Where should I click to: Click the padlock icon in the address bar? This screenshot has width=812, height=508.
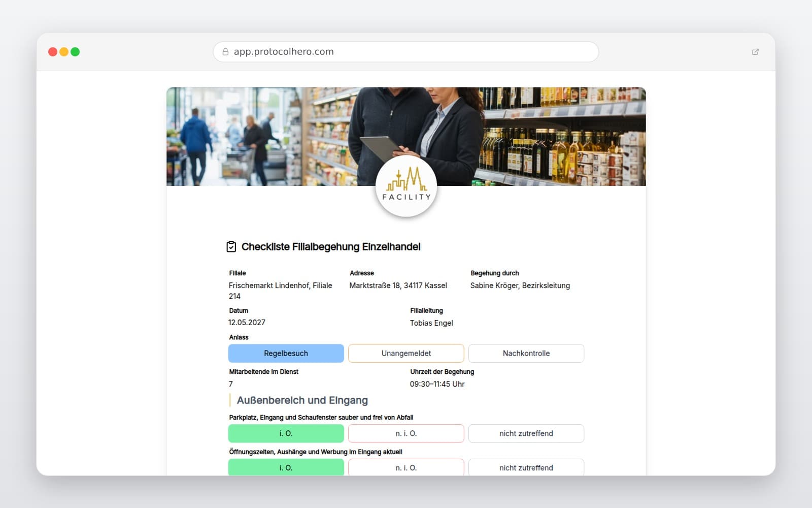pyautogui.click(x=225, y=52)
